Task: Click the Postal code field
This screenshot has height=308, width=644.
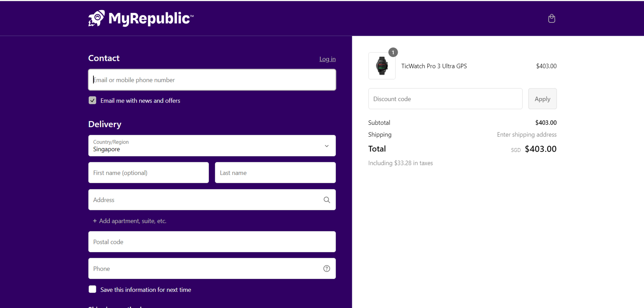Action: [x=212, y=242]
